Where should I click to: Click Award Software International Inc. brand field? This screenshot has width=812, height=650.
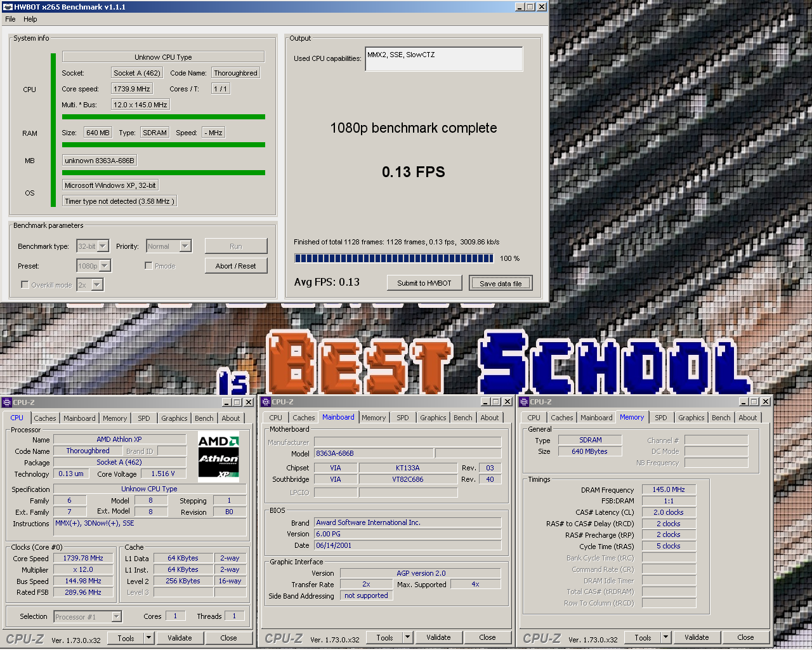point(407,522)
